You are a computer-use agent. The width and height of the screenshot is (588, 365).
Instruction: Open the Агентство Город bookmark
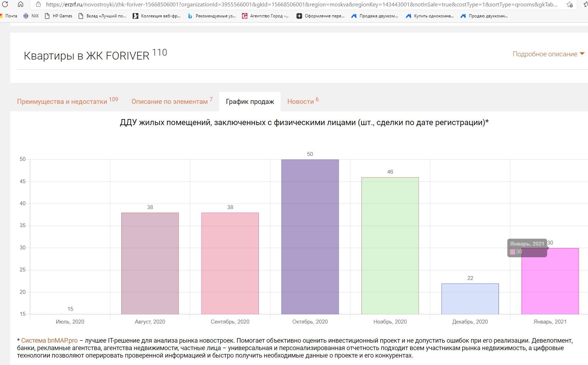pos(265,16)
